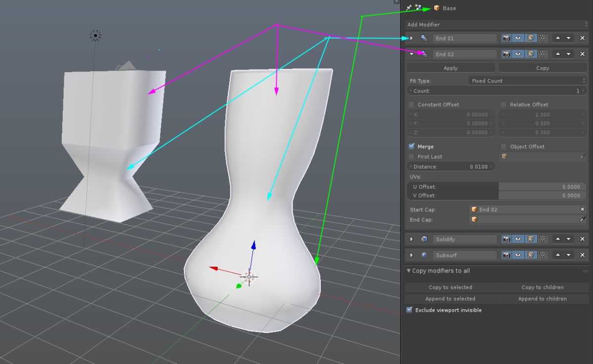Image resolution: width=593 pixels, height=364 pixels.
Task: Click the Subsurf modifier name field
Action: tap(465, 255)
